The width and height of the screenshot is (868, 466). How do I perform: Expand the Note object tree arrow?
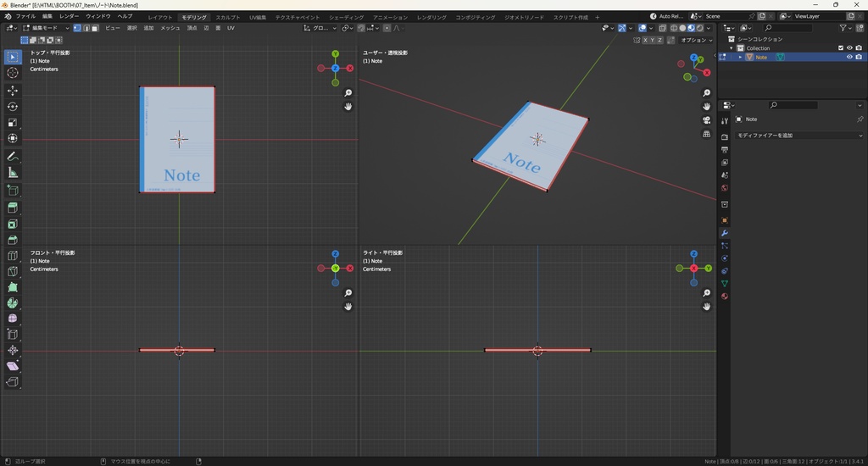[x=740, y=58]
